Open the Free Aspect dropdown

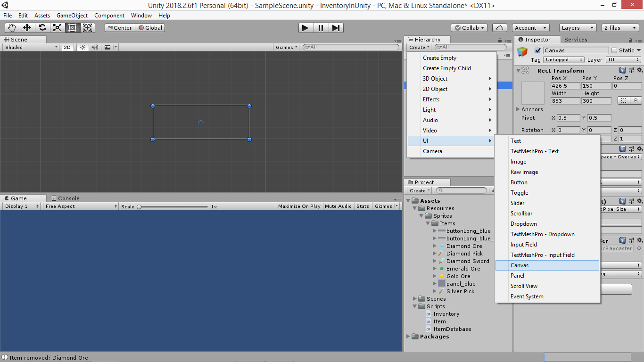(81, 206)
